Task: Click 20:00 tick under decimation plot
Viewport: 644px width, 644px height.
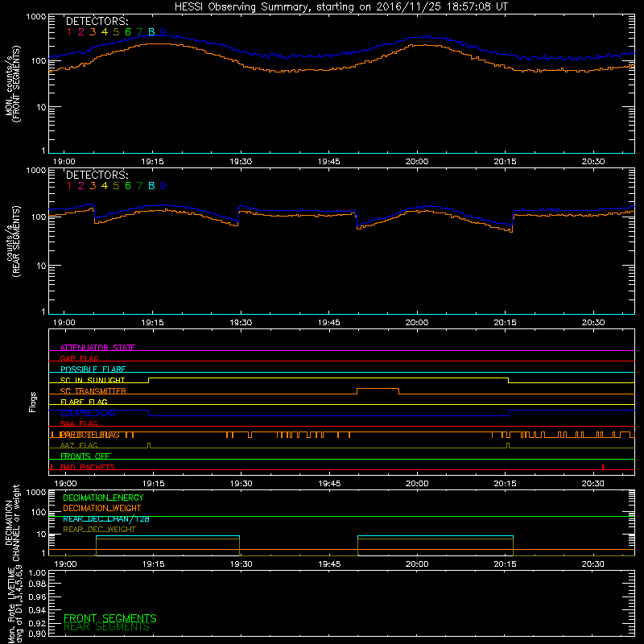Action: point(417,564)
